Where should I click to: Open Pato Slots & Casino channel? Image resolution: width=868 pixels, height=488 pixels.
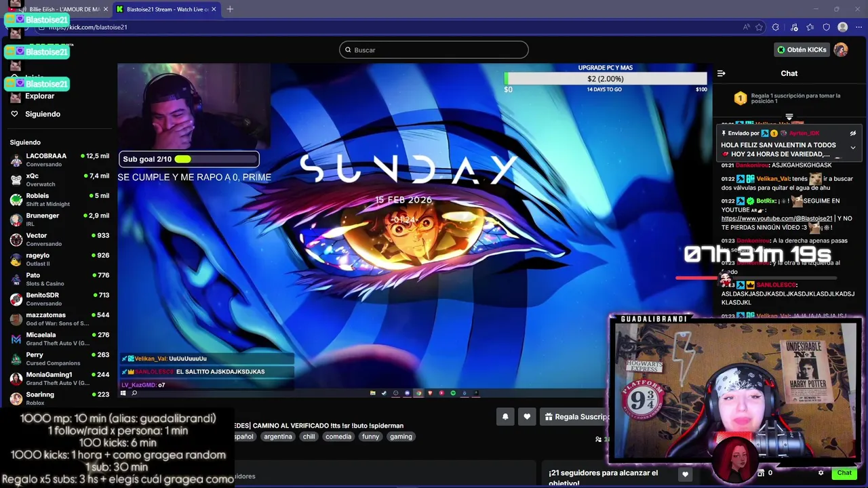point(60,279)
